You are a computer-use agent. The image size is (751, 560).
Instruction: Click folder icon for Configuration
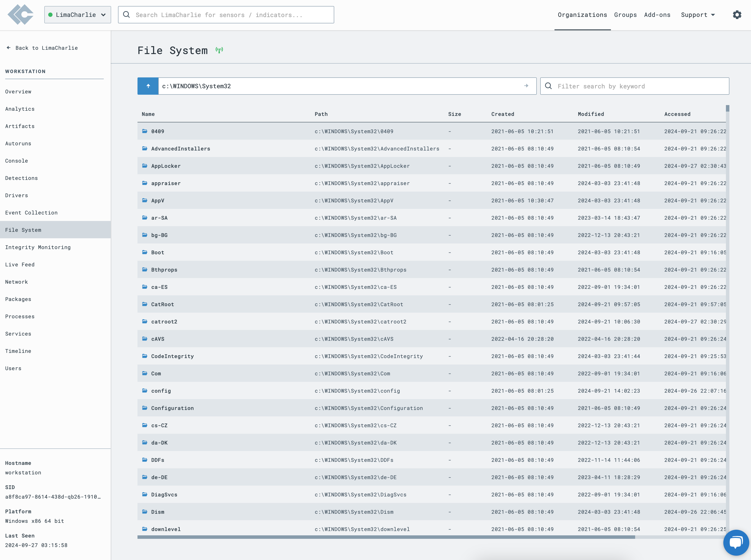tap(145, 408)
